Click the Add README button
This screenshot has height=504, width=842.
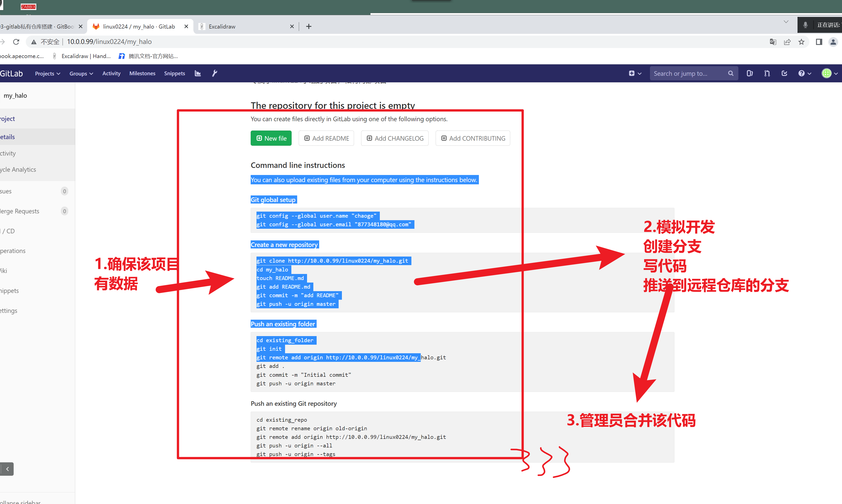pyautogui.click(x=326, y=138)
